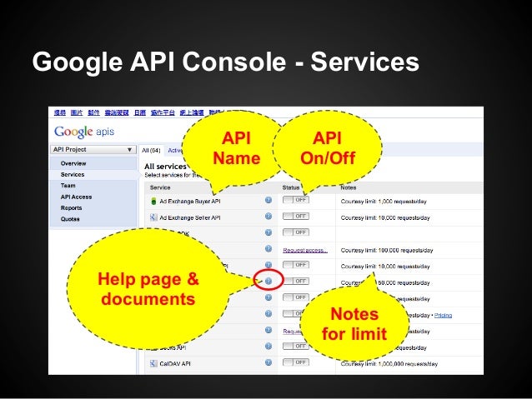Click help icon in the 50,000 requests/day row
This screenshot has height=399, width=532.
click(269, 281)
